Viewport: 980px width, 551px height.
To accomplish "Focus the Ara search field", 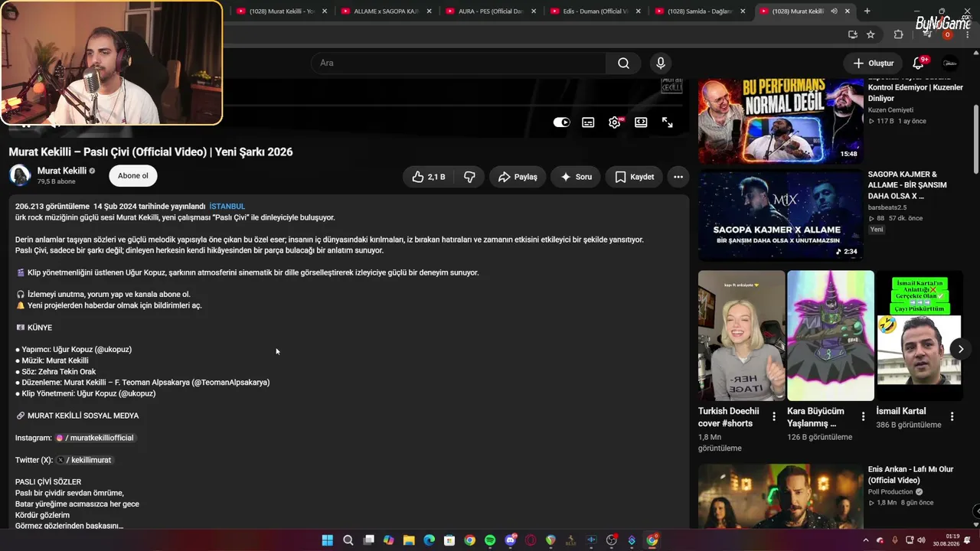I will (458, 64).
